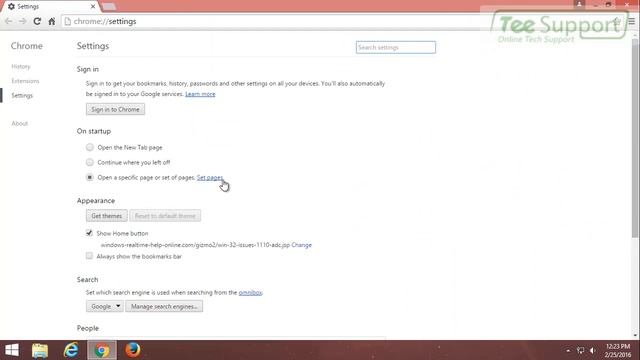Click the home page URL text
The width and height of the screenshot is (640, 360).
click(195, 245)
